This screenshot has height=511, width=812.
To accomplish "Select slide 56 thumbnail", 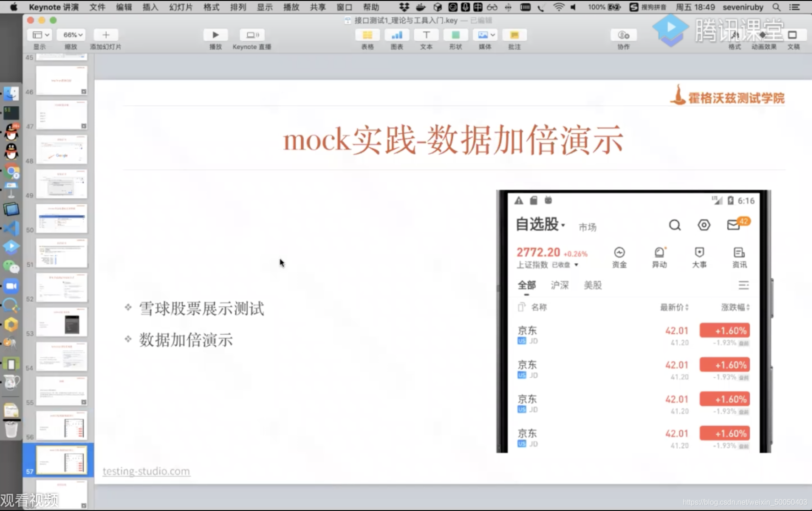I will pyautogui.click(x=61, y=425).
